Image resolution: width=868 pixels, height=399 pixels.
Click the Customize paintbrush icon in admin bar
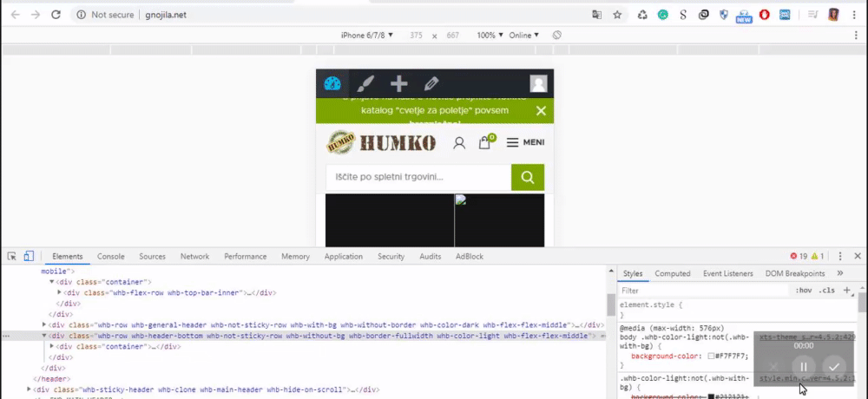[x=365, y=83]
